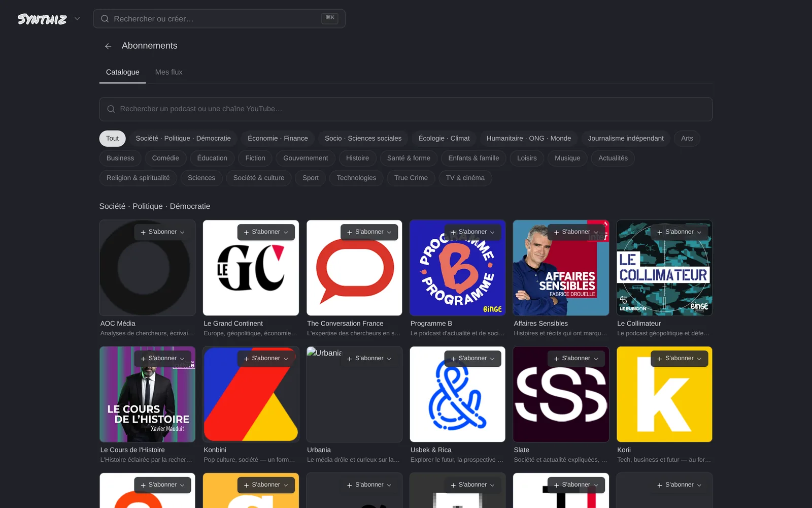Viewport: 812px width, 508px height.
Task: Focus the podcast or YouTube channel search field
Action: pyautogui.click(x=406, y=109)
